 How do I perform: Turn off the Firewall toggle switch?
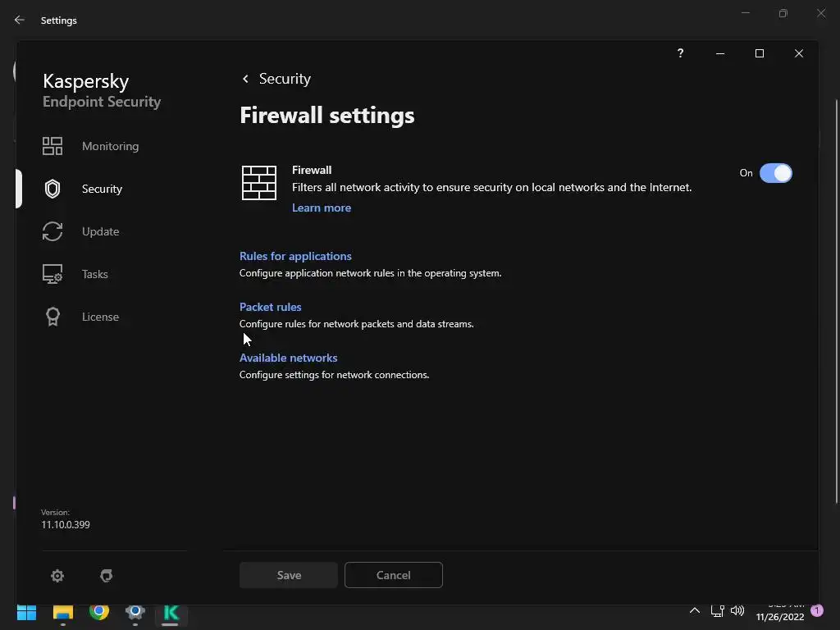click(x=776, y=173)
